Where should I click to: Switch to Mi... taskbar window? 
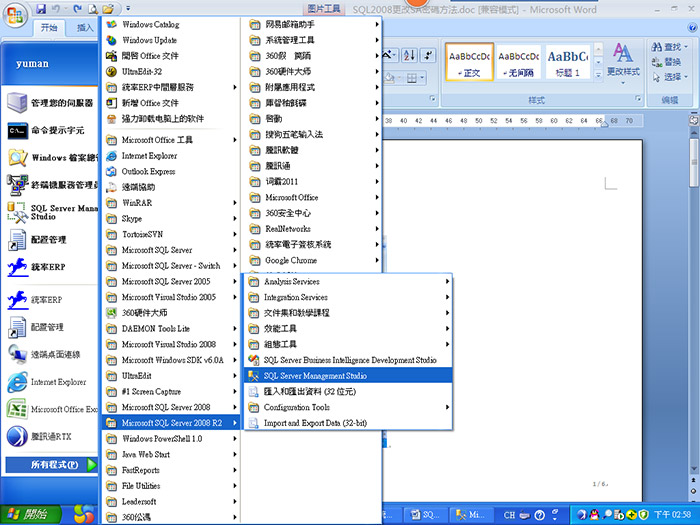tap(471, 515)
